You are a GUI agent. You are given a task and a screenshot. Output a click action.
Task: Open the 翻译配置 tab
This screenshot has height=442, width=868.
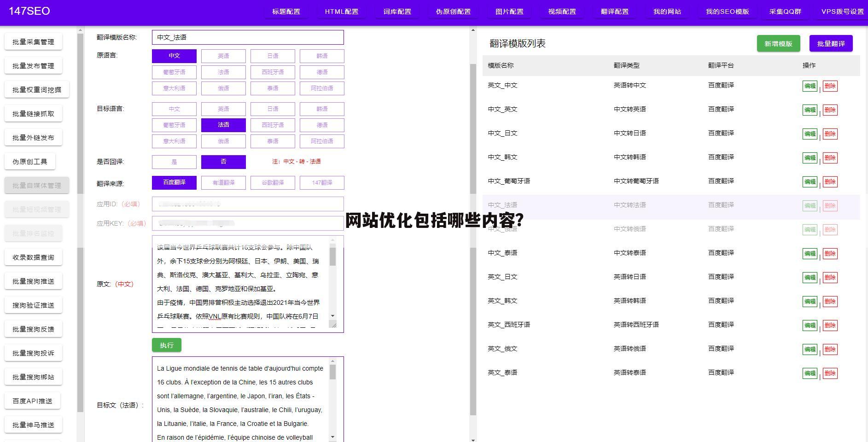[x=614, y=12]
